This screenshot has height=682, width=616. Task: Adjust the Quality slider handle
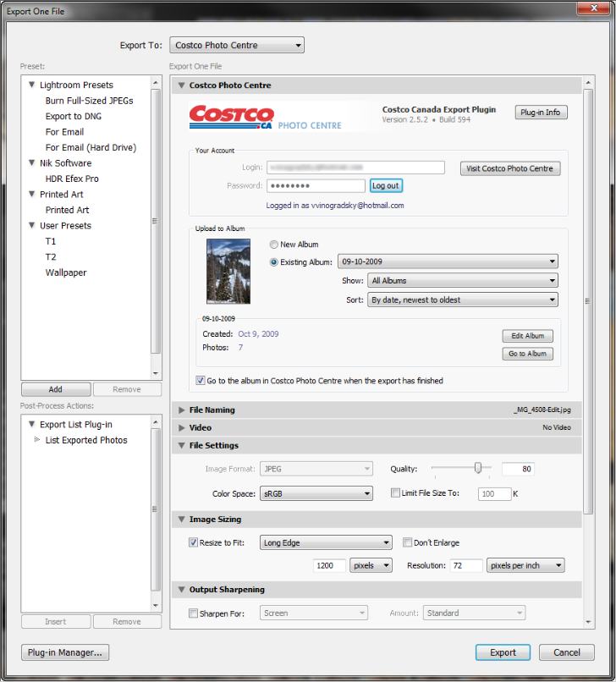click(x=478, y=468)
